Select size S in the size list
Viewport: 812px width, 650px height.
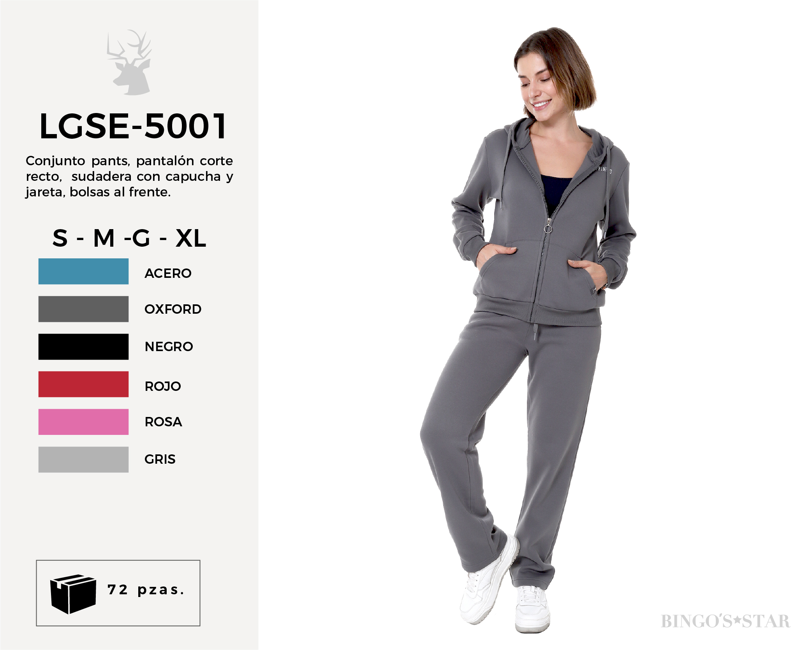(x=60, y=238)
